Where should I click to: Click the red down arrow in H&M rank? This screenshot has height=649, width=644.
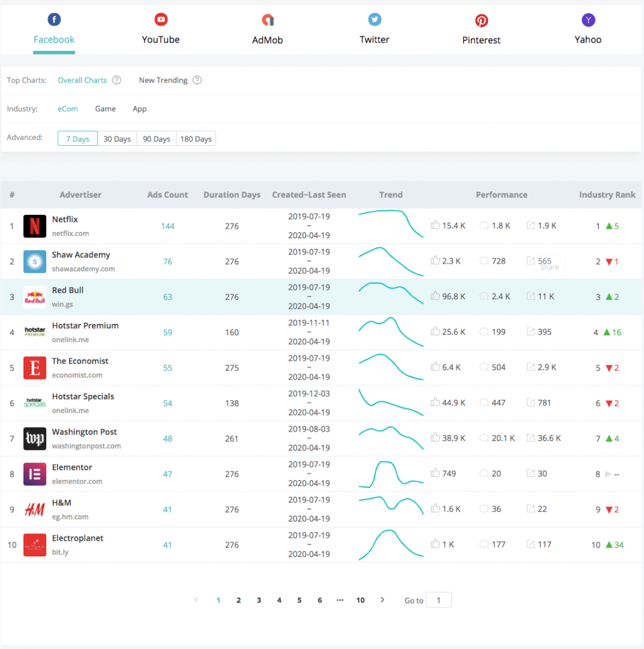click(x=609, y=510)
